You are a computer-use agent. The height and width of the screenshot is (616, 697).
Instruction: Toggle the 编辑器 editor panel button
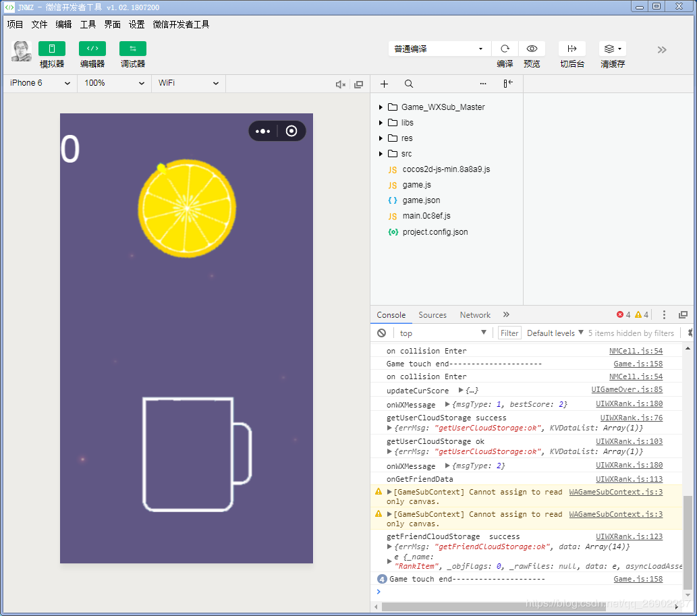pos(92,49)
